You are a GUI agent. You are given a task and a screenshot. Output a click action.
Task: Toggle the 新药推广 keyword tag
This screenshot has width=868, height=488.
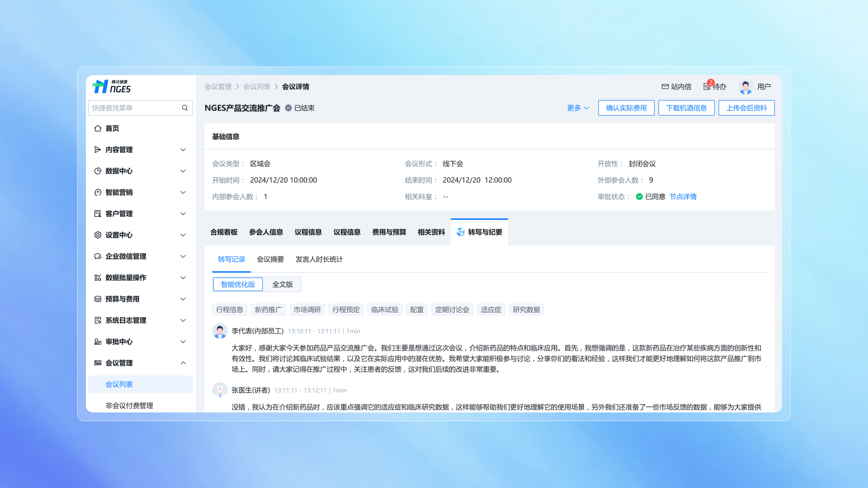pyautogui.click(x=268, y=310)
